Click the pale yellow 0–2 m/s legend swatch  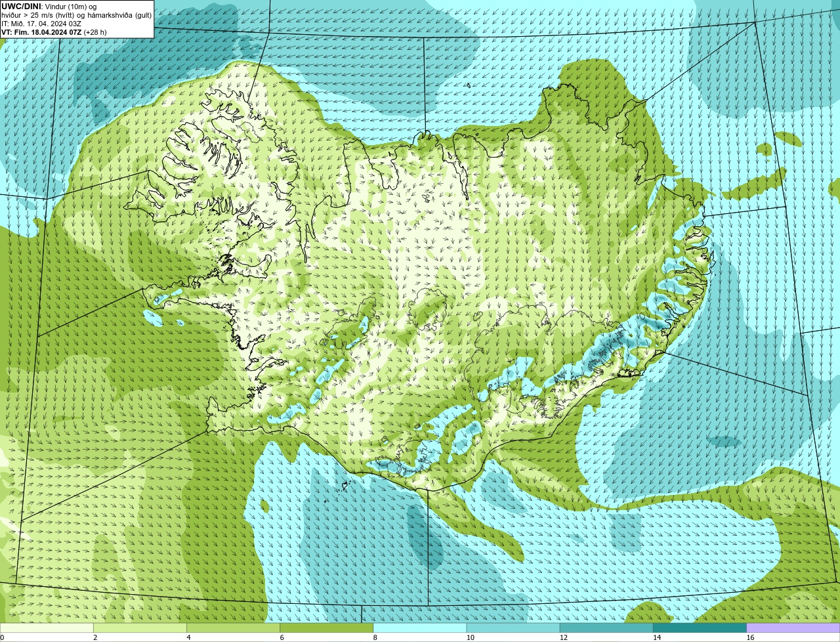tap(47, 628)
